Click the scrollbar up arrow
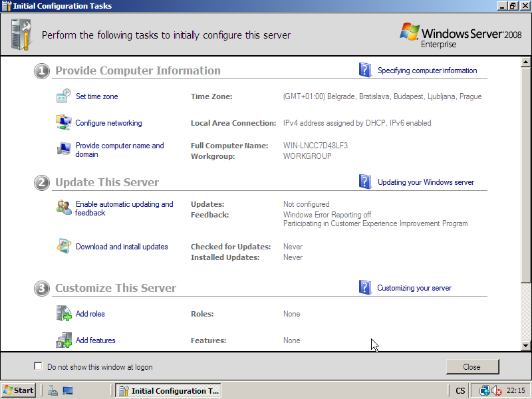Image resolution: width=532 pixels, height=399 pixels. click(x=525, y=62)
